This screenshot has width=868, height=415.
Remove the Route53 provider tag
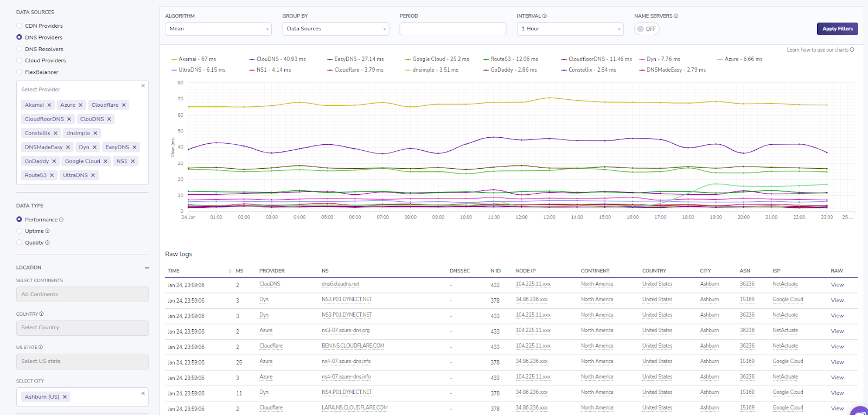click(x=52, y=176)
